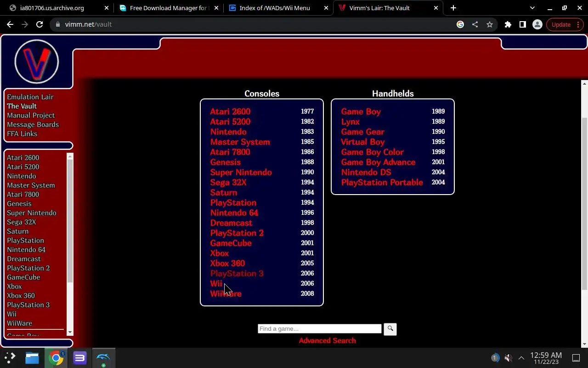This screenshot has width=588, height=368.
Task: Open the notification indicator in tray
Action: click(x=495, y=357)
